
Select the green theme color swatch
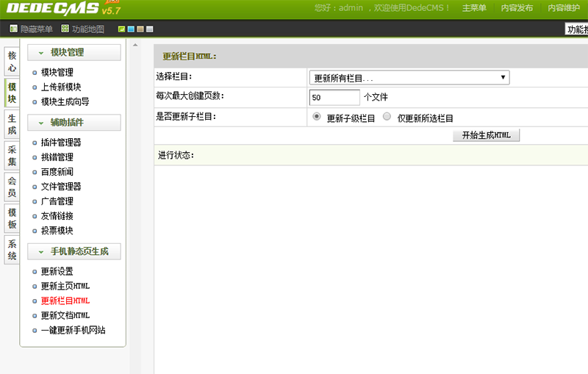(x=121, y=29)
